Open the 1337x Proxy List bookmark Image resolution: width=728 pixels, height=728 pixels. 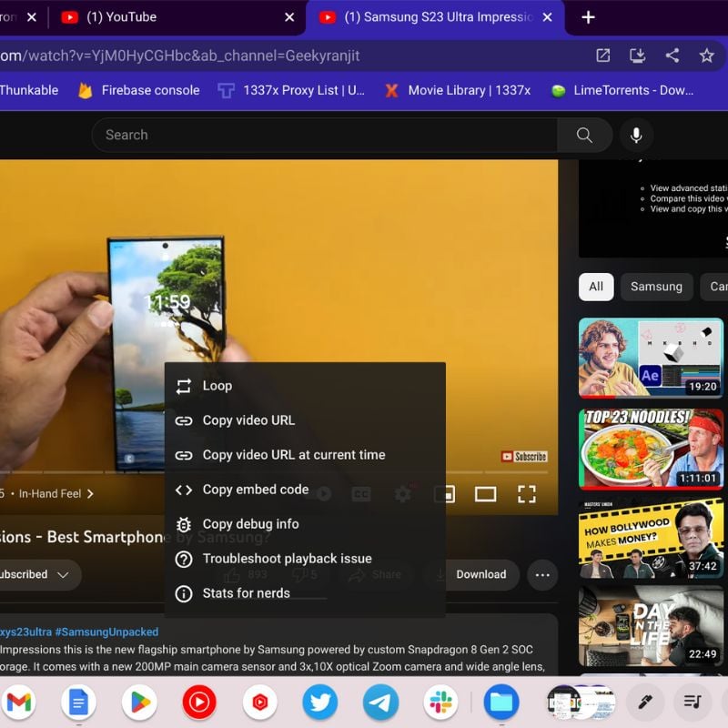[291, 90]
